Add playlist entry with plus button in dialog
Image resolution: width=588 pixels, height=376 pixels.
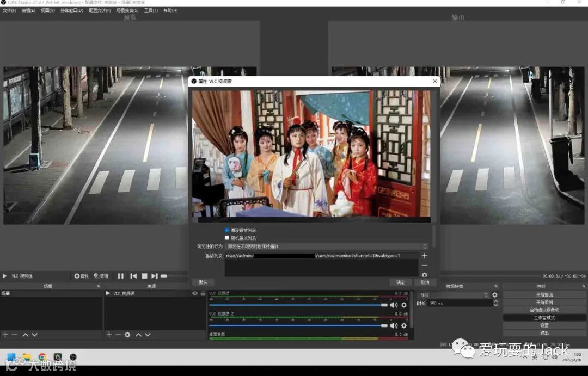click(425, 256)
